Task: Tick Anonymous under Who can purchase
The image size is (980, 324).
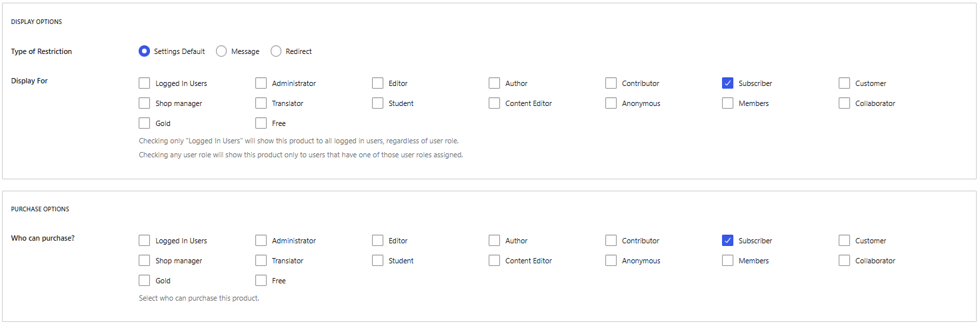Action: 611,261
